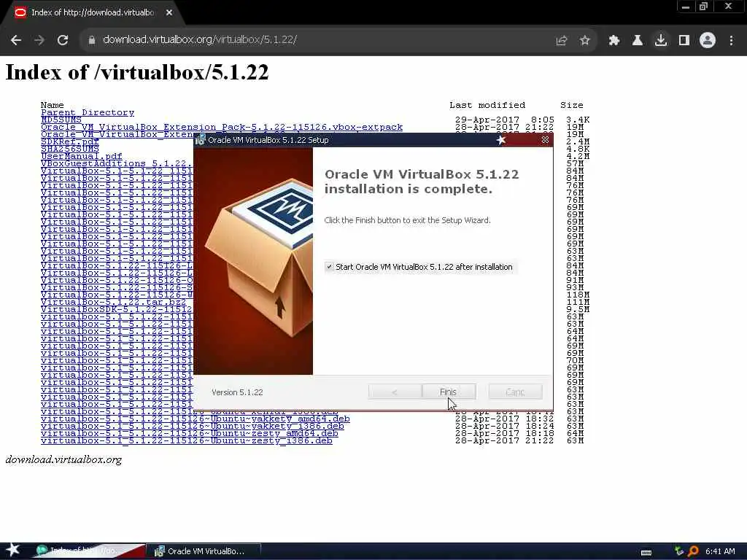
Task: Bookmark this page with star icon
Action: click(x=584, y=41)
